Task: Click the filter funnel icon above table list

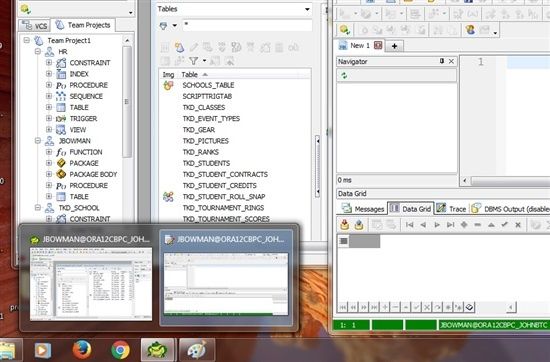Action: point(194,61)
